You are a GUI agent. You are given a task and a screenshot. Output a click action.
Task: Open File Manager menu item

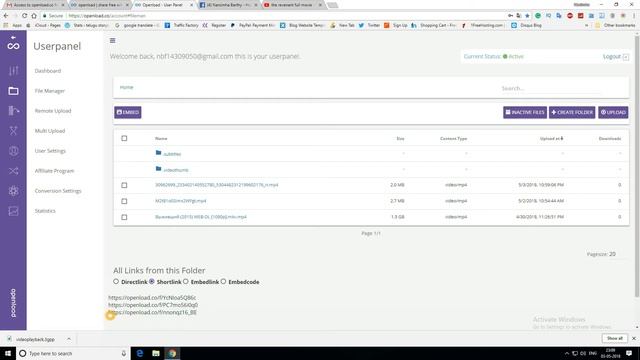click(x=50, y=91)
